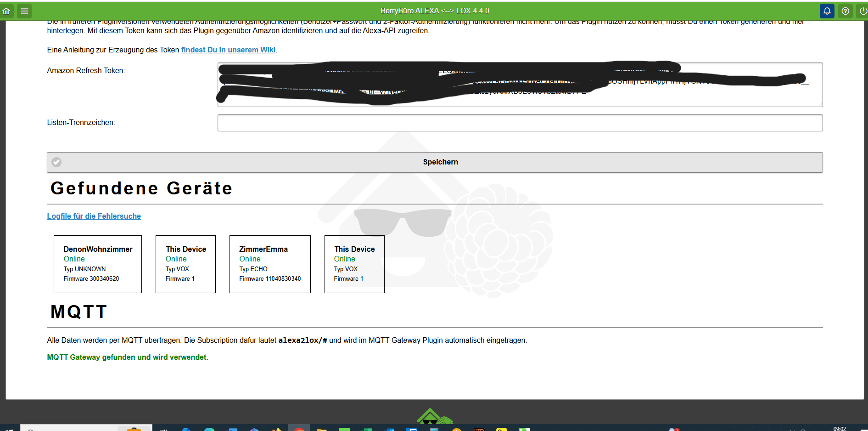This screenshot has width=868, height=431.
Task: Go to the LoxBerry home page icon
Action: click(x=6, y=11)
